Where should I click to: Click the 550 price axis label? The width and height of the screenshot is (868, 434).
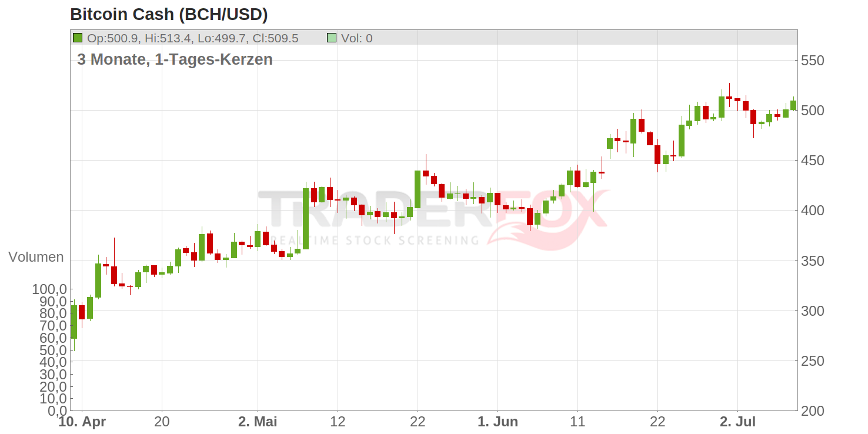[x=812, y=61]
